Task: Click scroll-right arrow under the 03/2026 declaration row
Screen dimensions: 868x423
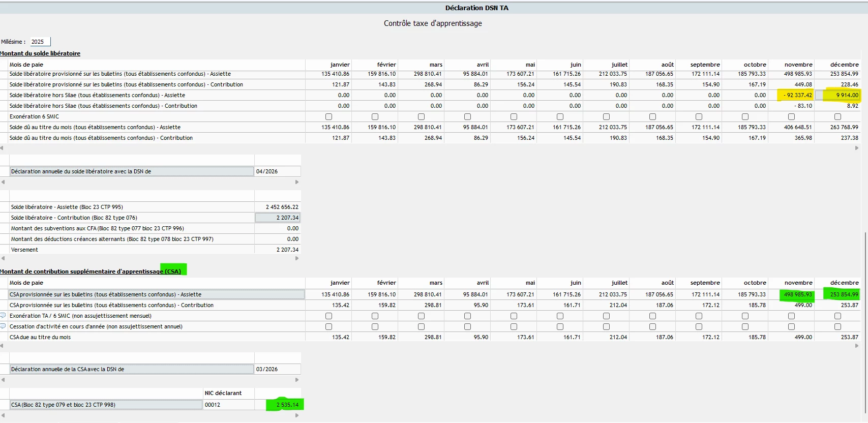Action: tap(297, 379)
